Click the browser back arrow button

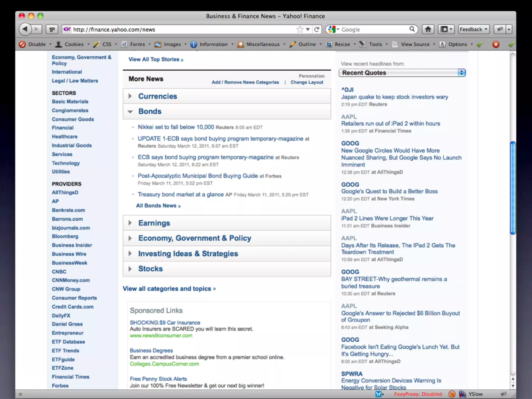click(25, 29)
